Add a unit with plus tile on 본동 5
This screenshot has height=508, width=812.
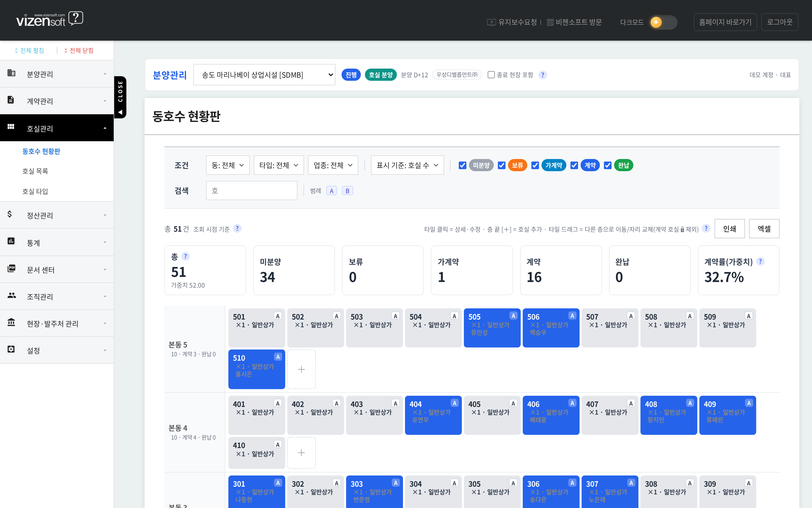tap(301, 369)
